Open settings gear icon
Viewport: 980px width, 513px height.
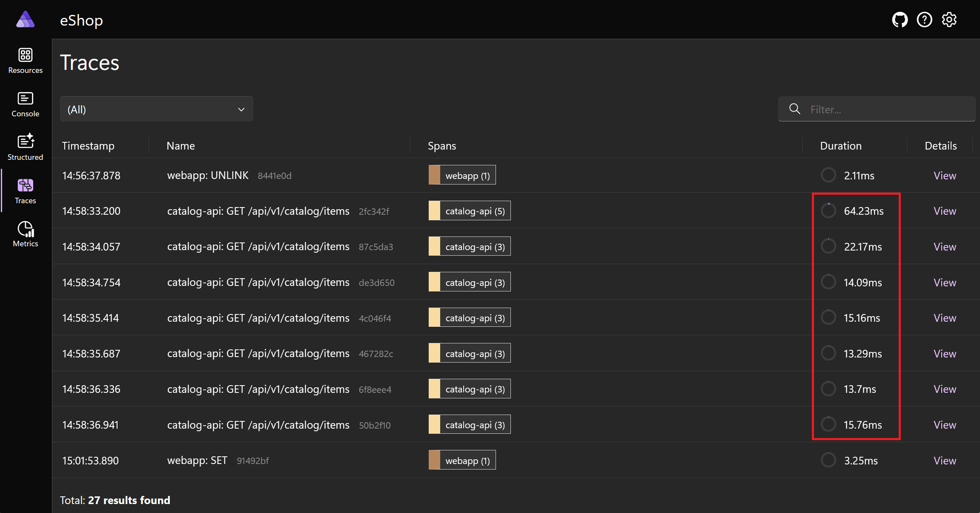click(x=949, y=20)
